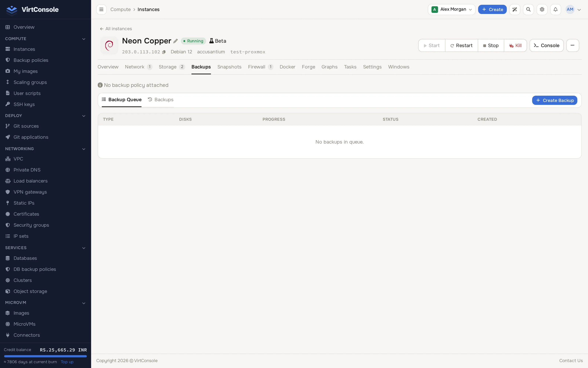
Task: Open the Alex Morgan account dropdown
Action: [451, 10]
